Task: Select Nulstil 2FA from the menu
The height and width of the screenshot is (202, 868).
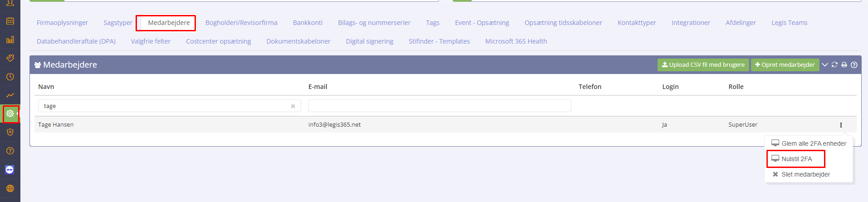Action: 796,159
